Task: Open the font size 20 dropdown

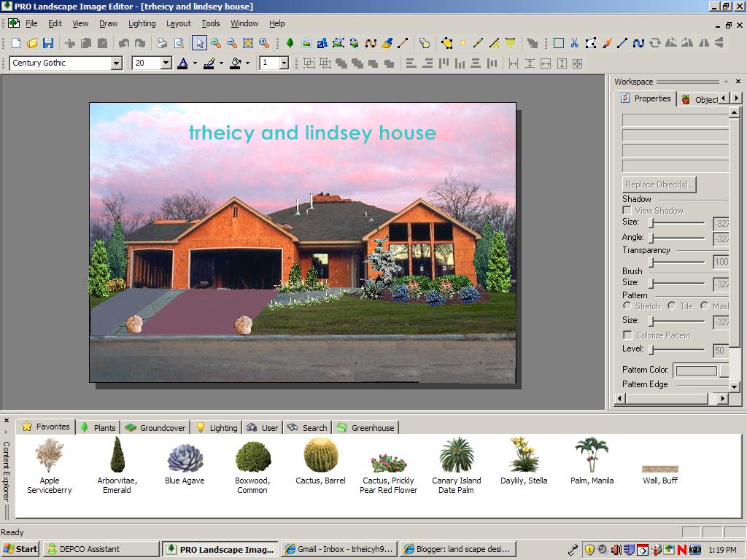Action: [168, 63]
